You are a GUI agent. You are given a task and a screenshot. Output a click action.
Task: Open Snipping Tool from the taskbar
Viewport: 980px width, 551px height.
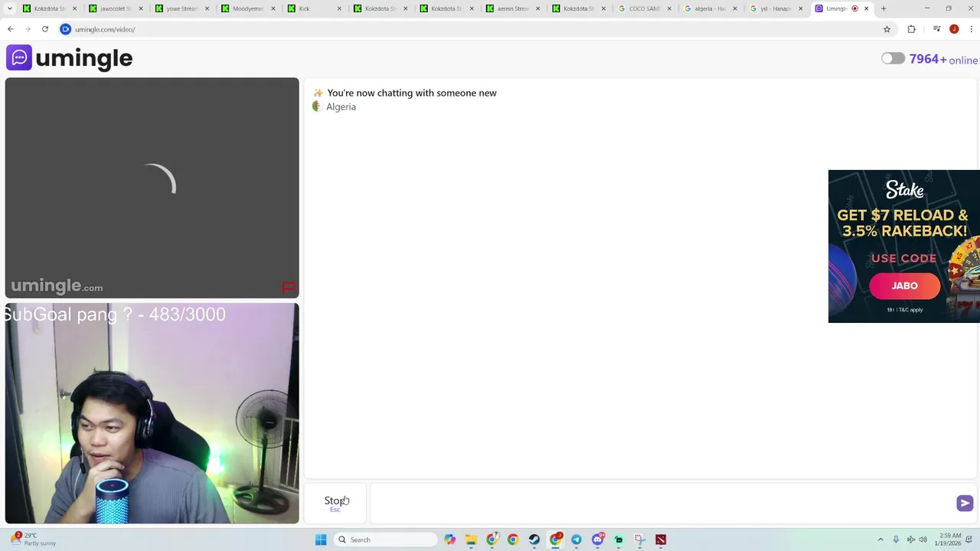639,540
